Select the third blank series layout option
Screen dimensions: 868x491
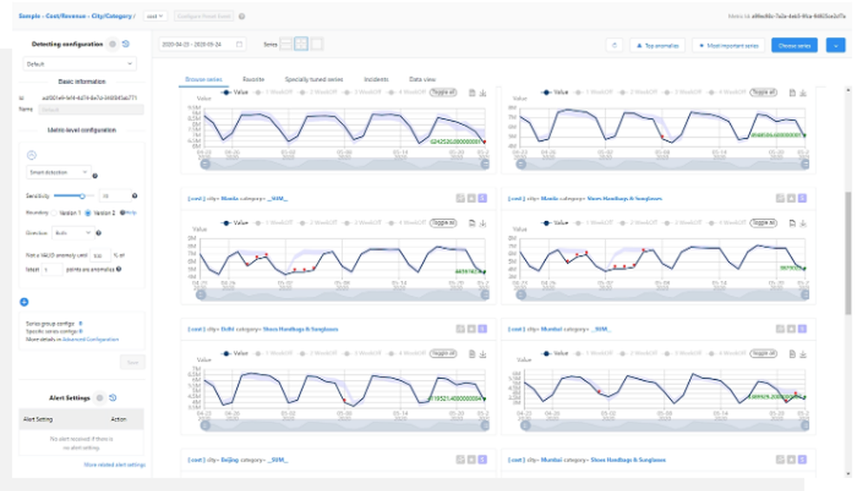point(317,44)
